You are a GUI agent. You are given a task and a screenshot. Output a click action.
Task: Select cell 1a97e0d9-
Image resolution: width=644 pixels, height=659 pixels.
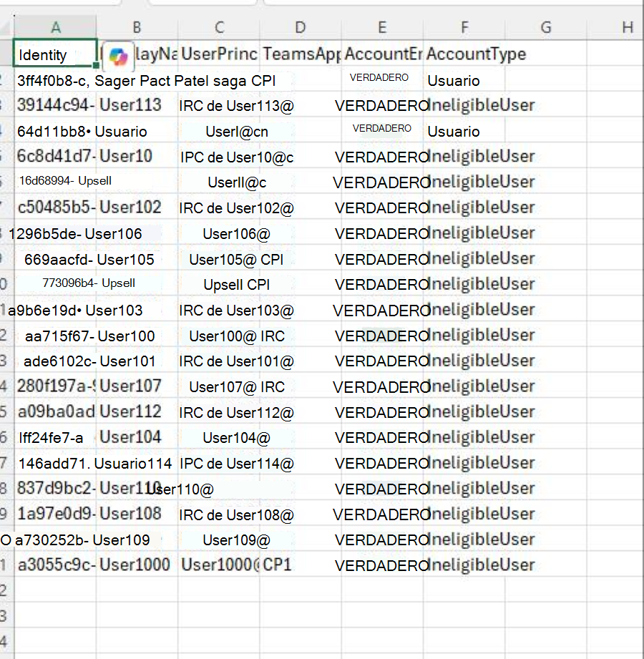pyautogui.click(x=56, y=513)
